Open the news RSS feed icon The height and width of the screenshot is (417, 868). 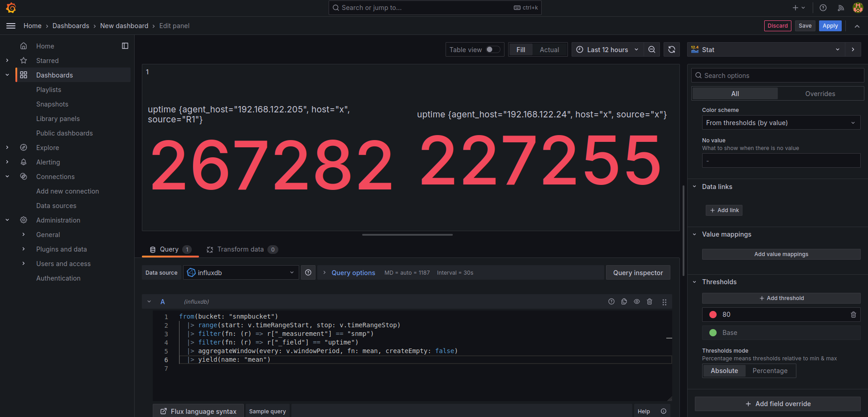pos(841,8)
